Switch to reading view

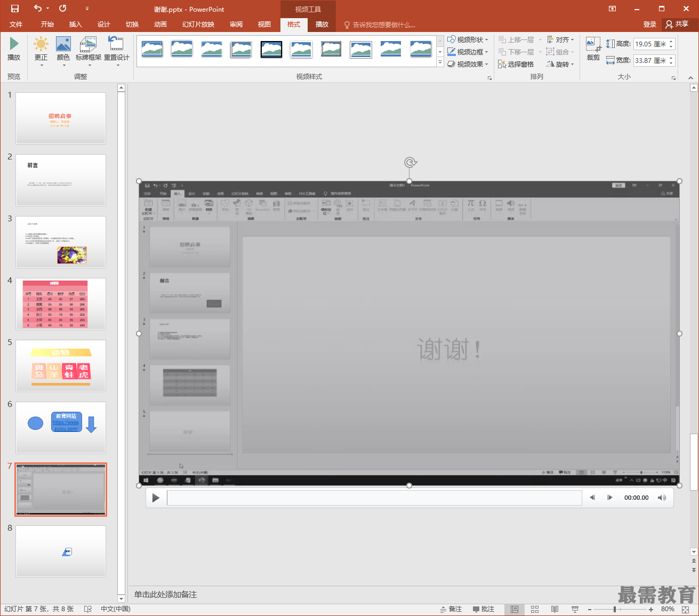[x=555, y=609]
